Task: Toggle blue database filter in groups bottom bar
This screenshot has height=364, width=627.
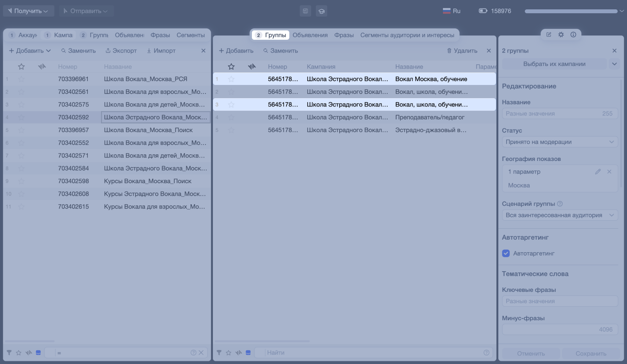Action: click(248, 353)
